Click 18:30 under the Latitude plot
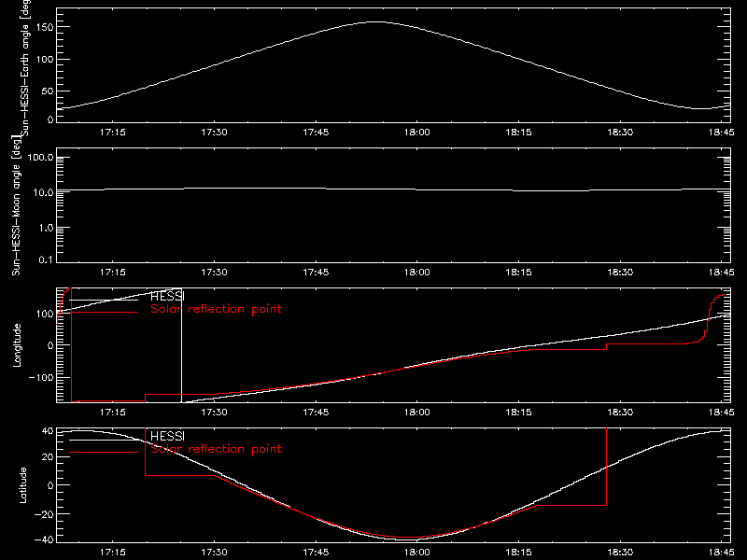Image resolution: width=747 pixels, height=560 pixels. pyautogui.click(x=620, y=553)
